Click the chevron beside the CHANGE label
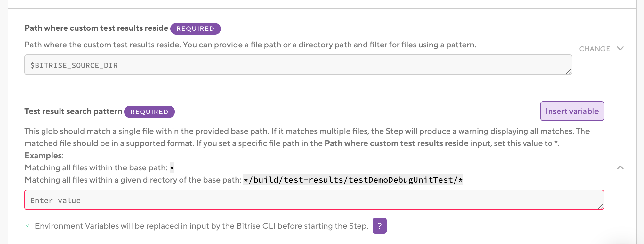The image size is (644, 244). [620, 49]
